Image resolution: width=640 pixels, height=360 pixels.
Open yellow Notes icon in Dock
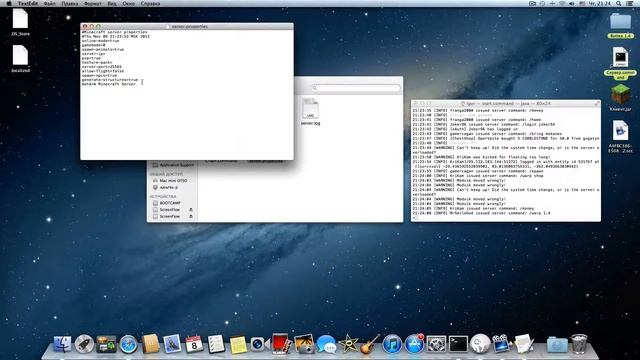(238, 344)
